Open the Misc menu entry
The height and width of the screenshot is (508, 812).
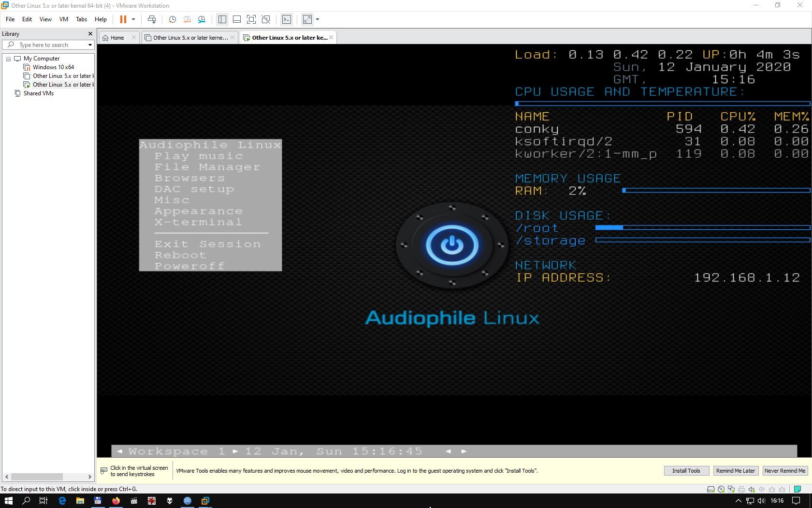[172, 200]
